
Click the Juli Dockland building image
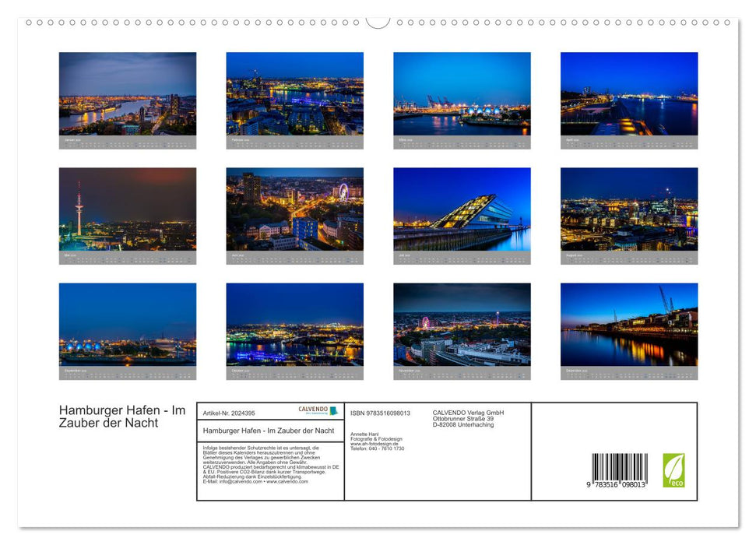click(462, 210)
